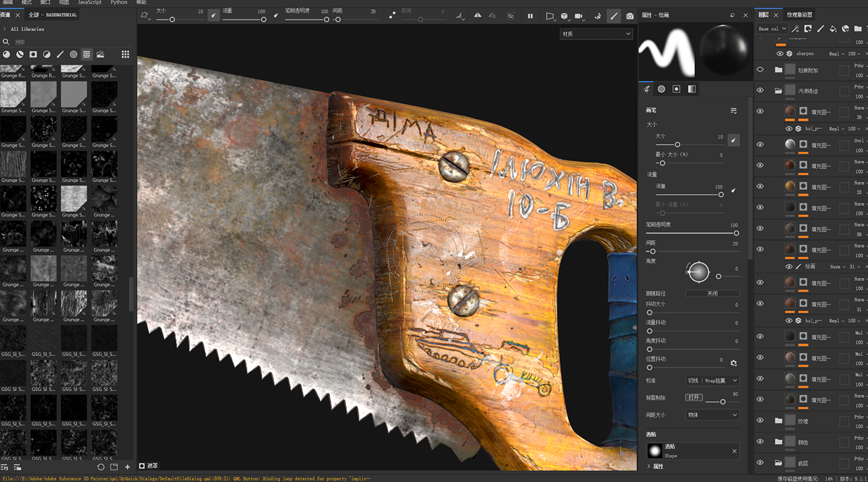Expand the All libraries tree

[6, 29]
